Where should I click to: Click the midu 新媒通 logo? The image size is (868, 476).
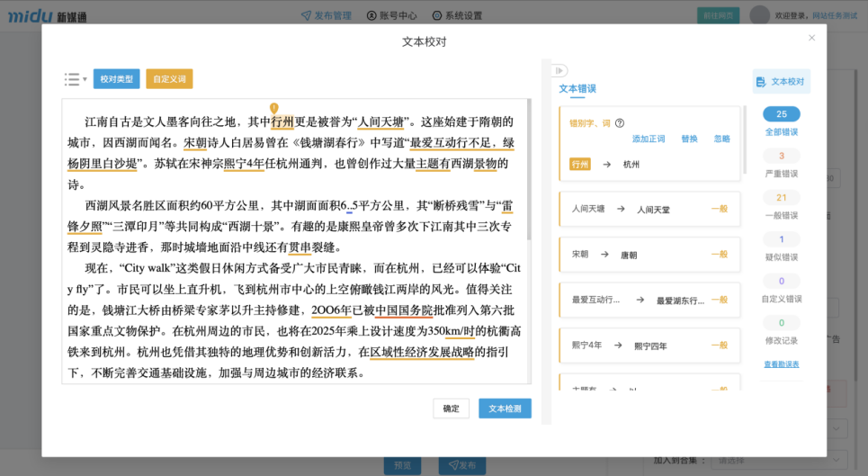[48, 16]
